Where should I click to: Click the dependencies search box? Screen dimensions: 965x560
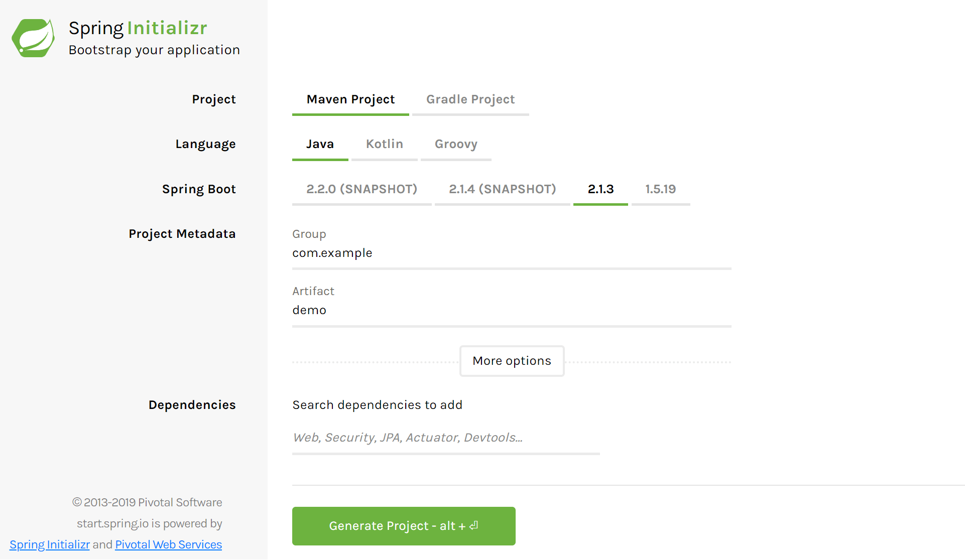445,438
